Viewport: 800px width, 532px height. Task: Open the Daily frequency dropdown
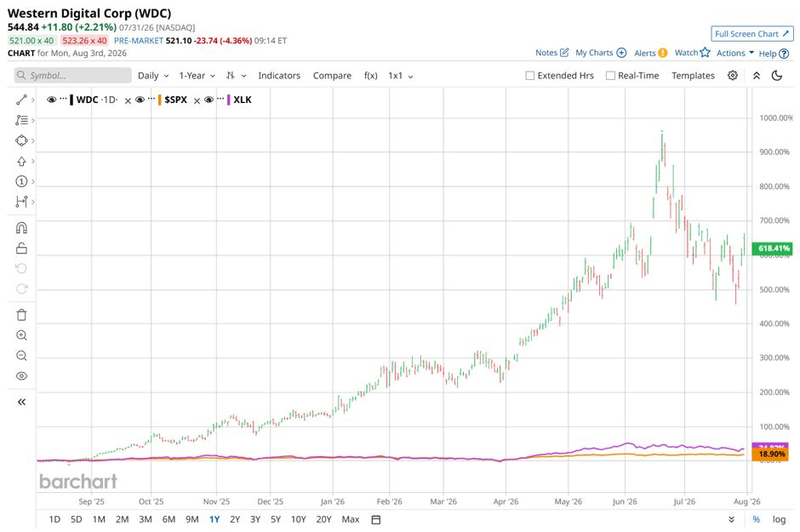153,76
